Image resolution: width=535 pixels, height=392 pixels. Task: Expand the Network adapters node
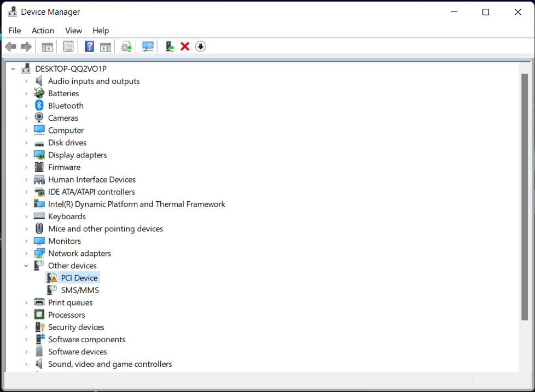pyautogui.click(x=26, y=254)
